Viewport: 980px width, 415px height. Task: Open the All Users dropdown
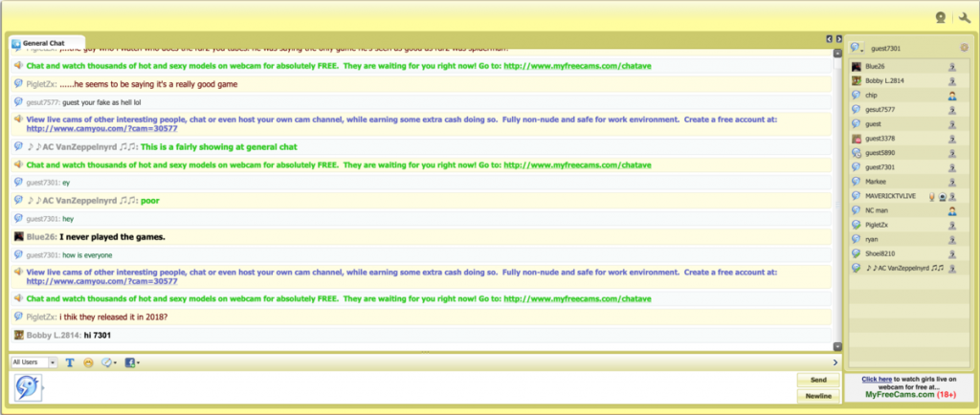click(34, 363)
